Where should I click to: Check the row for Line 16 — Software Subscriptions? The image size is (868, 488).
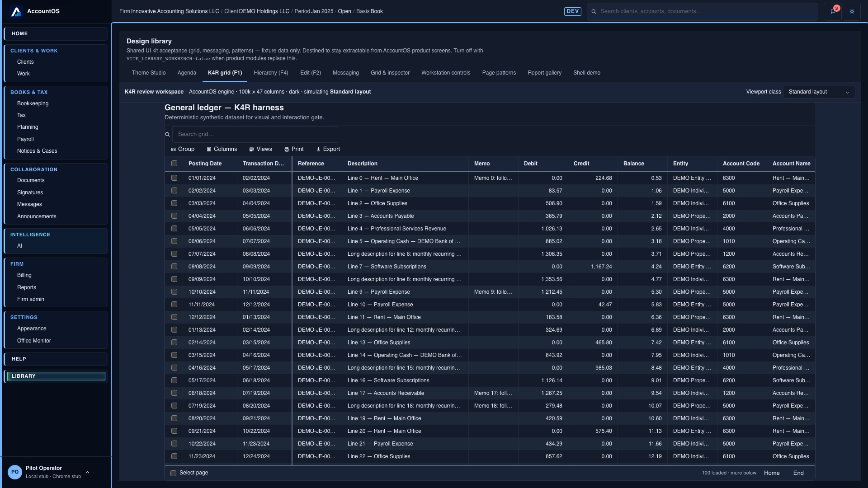coord(174,380)
